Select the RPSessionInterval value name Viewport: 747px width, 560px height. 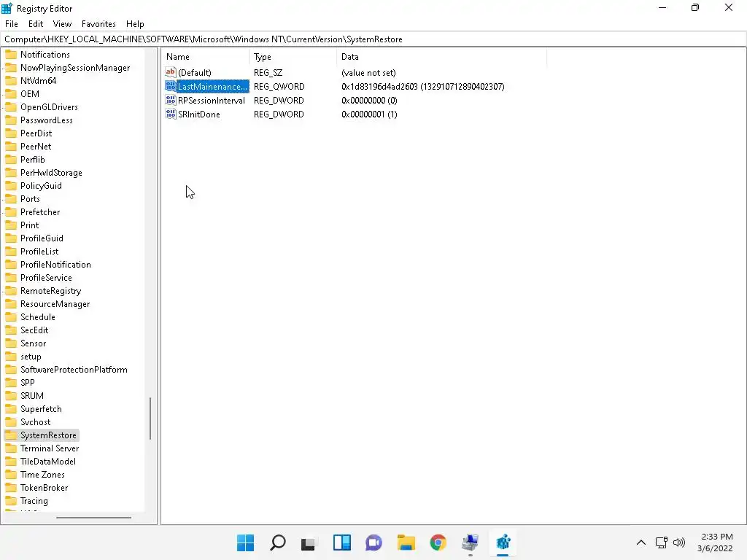212,101
